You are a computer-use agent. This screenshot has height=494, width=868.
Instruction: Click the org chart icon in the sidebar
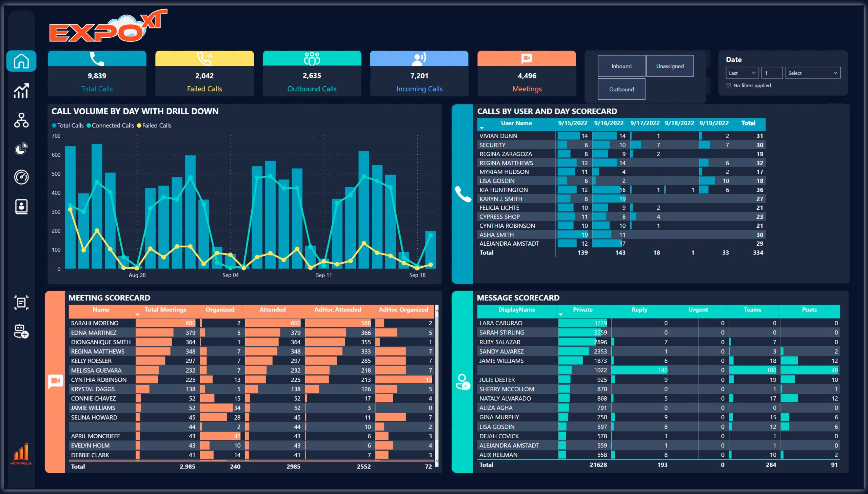pyautogui.click(x=21, y=120)
